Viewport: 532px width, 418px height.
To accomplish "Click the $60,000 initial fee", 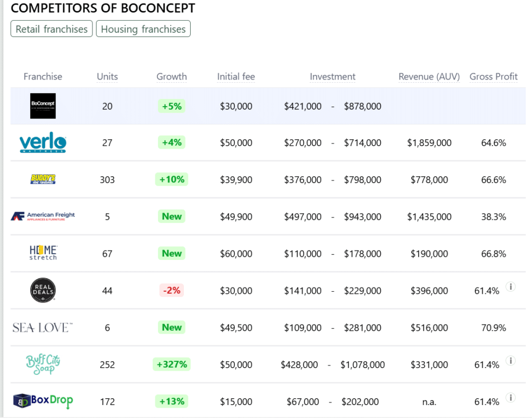I will (x=236, y=254).
